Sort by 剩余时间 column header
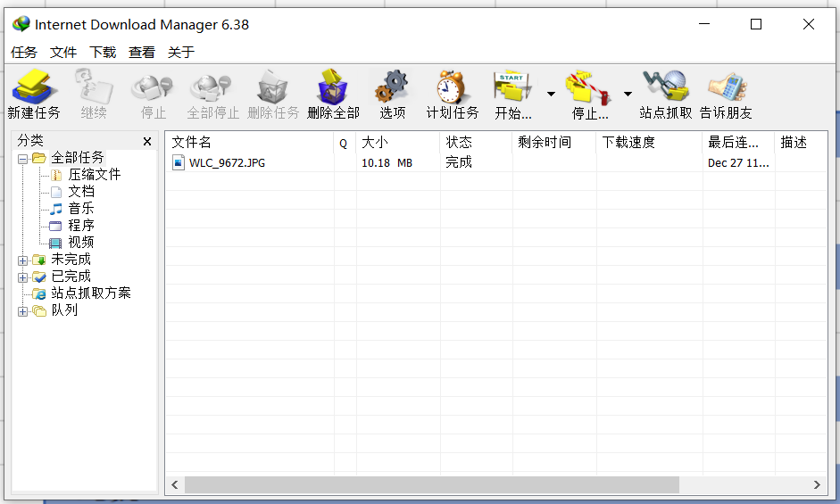 (x=554, y=142)
